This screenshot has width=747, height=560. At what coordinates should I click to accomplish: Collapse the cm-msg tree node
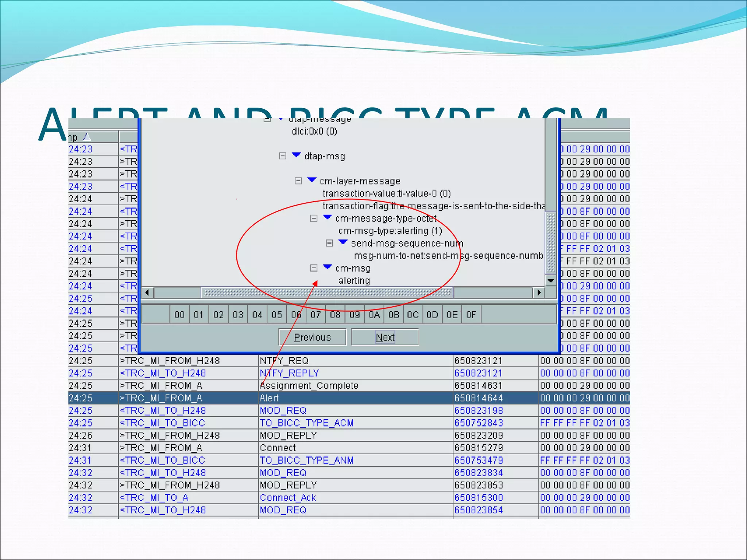(314, 268)
